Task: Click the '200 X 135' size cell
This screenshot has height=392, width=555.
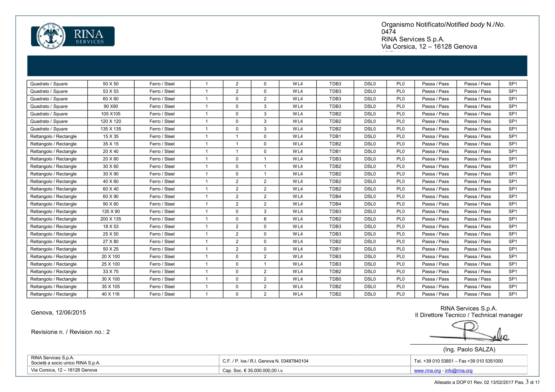Action: (111, 219)
